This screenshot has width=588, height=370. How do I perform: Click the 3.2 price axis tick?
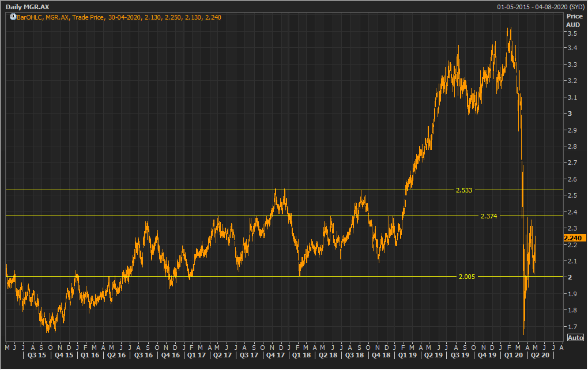[x=572, y=81]
